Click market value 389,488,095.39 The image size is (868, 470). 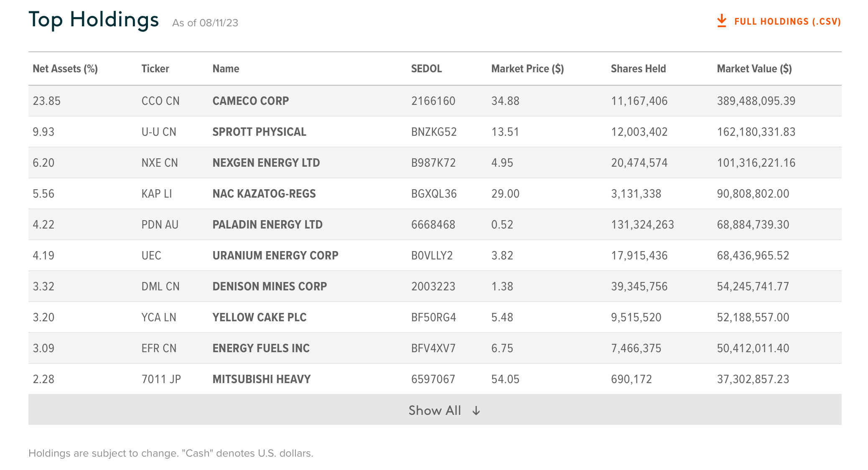tap(756, 101)
